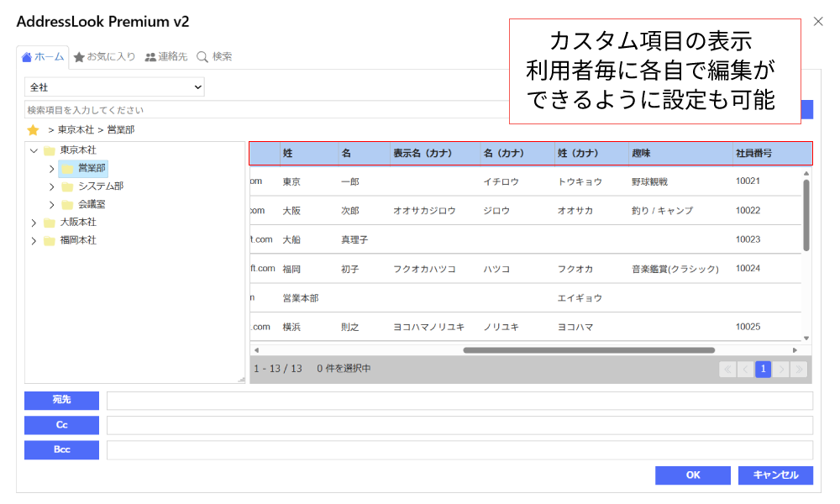The image size is (840, 504).
Task: Collapse the 東京本社 tree node
Action: [34, 150]
